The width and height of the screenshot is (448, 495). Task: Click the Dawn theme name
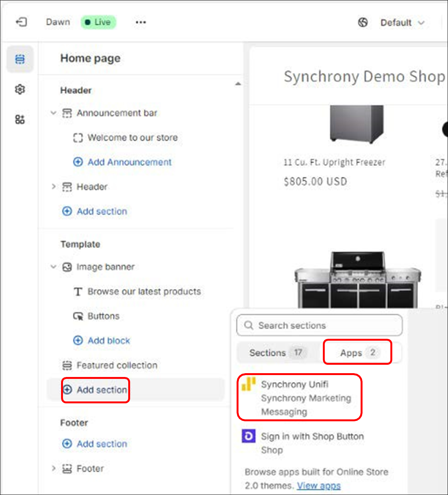pos(58,22)
